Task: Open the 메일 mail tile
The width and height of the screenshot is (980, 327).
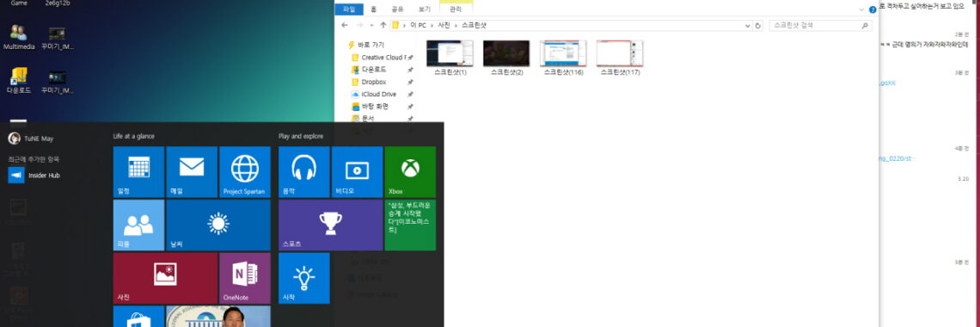Action: 192,172
